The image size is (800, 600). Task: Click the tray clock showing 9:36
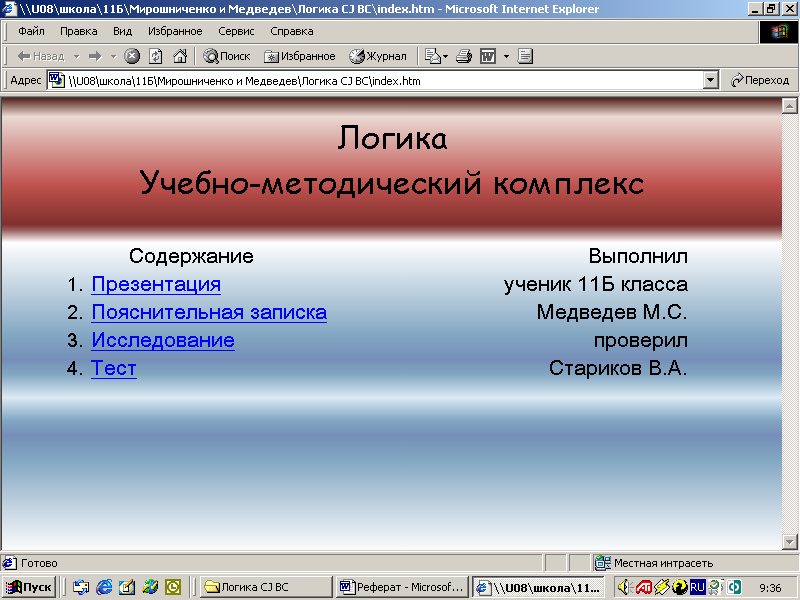(x=770, y=588)
